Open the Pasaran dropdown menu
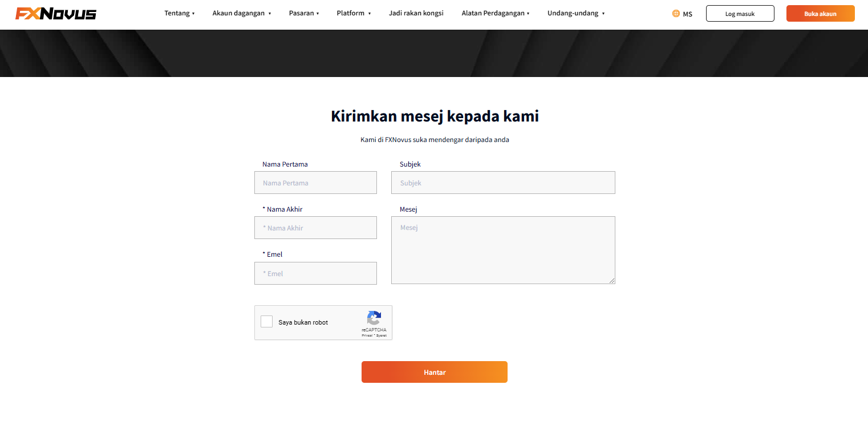The height and width of the screenshot is (437, 868). pos(304,13)
